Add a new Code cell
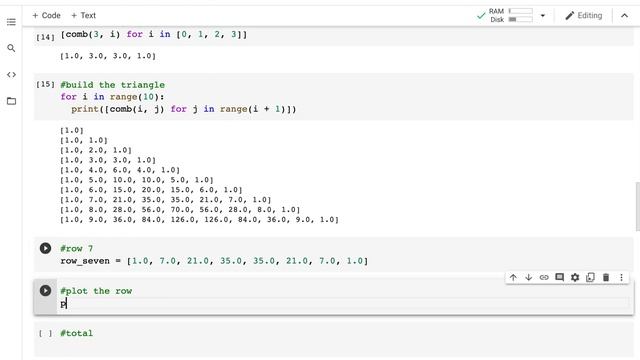640x360 pixels. [x=46, y=16]
